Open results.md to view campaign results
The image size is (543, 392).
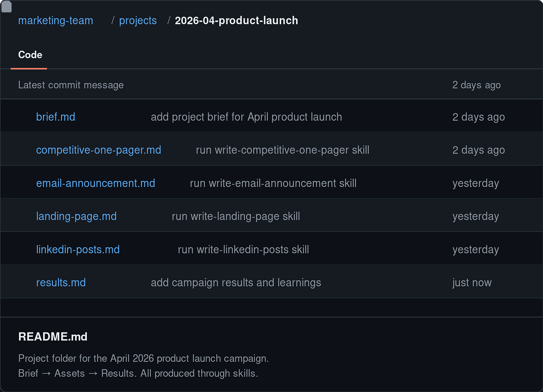click(61, 282)
